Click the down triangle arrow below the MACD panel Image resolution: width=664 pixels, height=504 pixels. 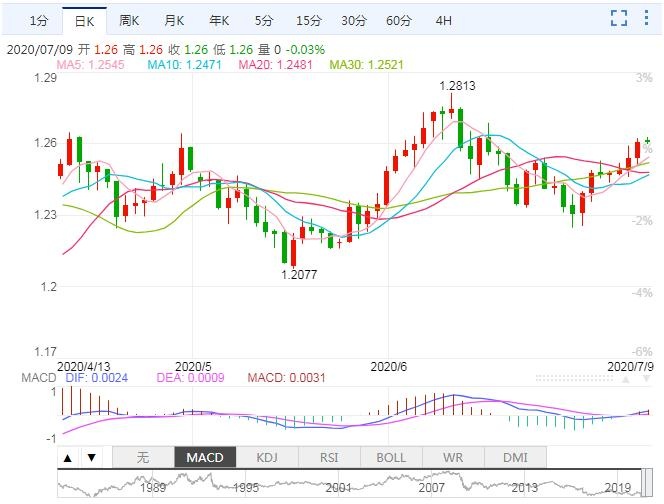tap(90, 458)
